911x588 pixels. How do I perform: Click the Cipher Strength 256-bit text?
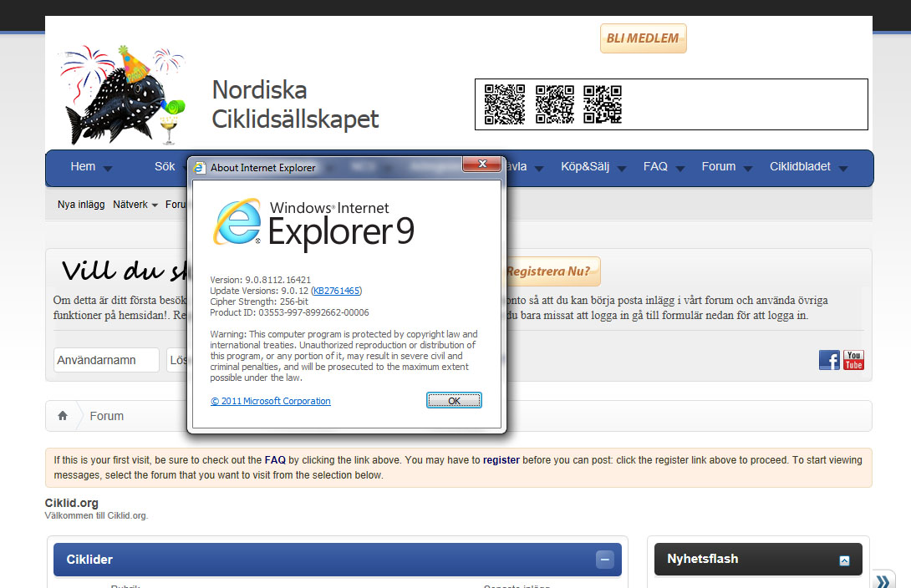(259, 302)
